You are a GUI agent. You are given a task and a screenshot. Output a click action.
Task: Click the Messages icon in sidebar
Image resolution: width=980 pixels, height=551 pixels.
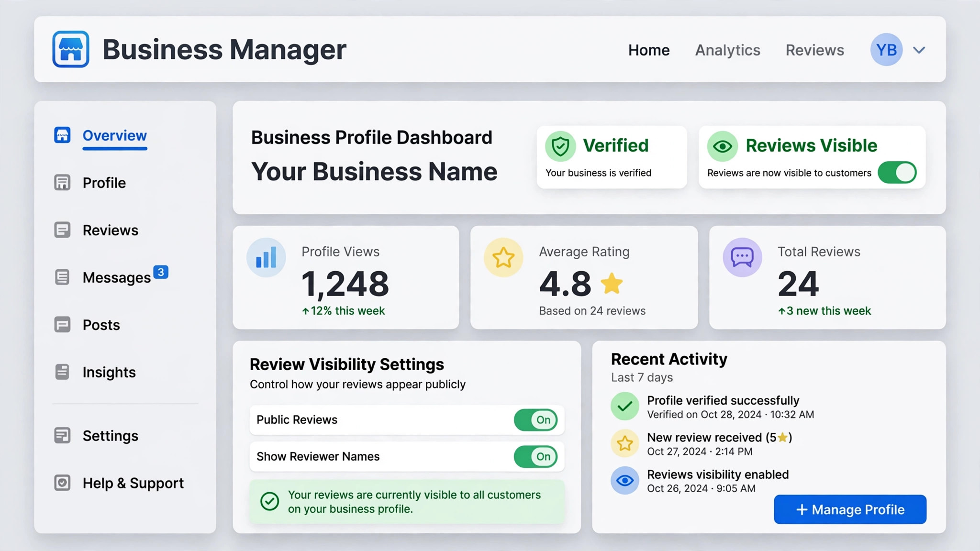click(x=62, y=277)
